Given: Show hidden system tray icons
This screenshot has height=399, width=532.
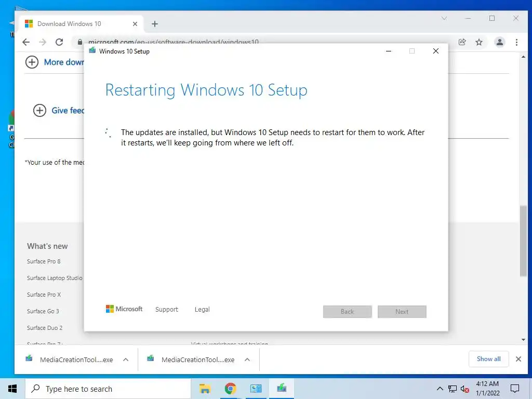Looking at the screenshot, I should tap(440, 389).
